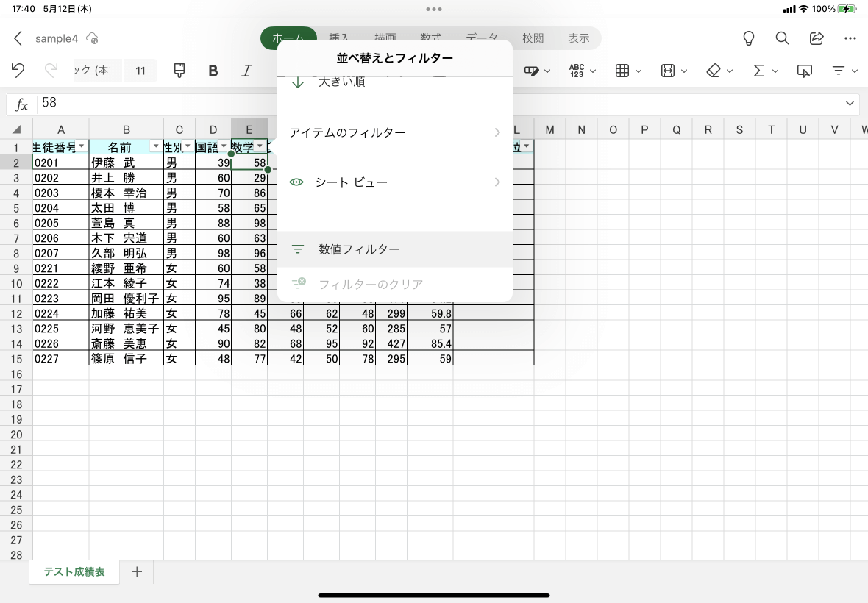Viewport: 868px width, 603px height.
Task: Choose 数値フィルター option
Action: coord(395,249)
